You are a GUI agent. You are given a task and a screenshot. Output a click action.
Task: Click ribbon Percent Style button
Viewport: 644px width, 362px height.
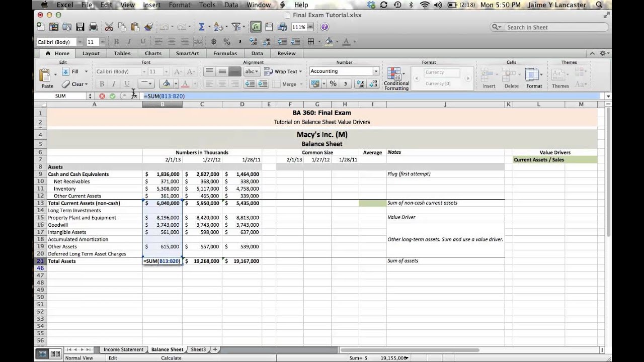coord(333,84)
